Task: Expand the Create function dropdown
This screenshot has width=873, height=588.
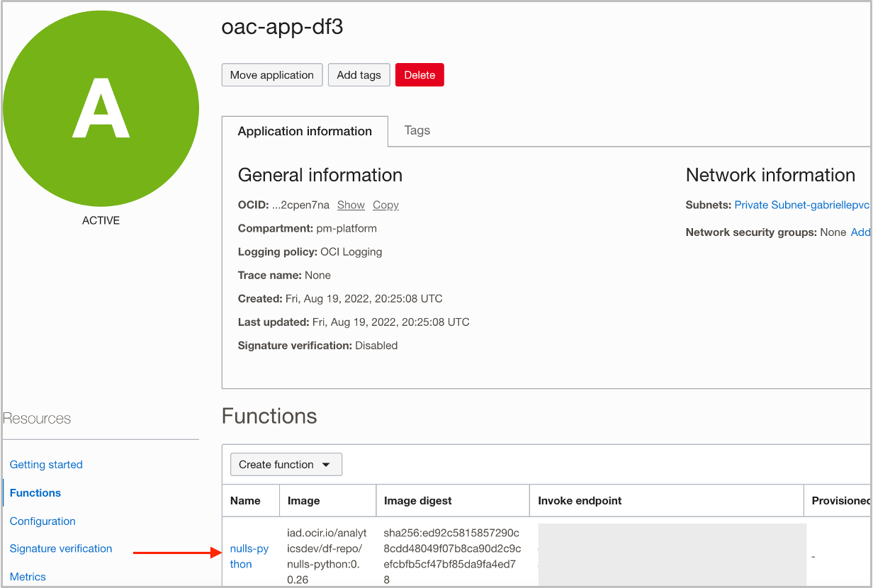Action: coord(286,464)
